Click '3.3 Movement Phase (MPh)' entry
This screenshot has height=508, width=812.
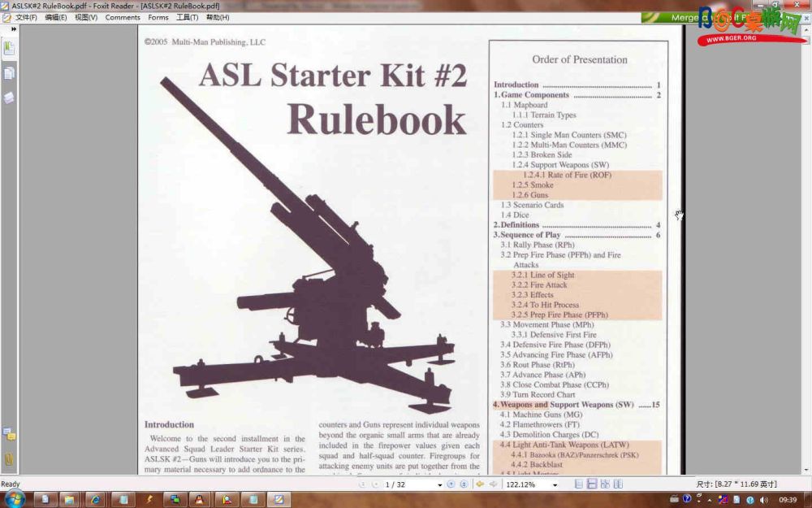coord(546,324)
